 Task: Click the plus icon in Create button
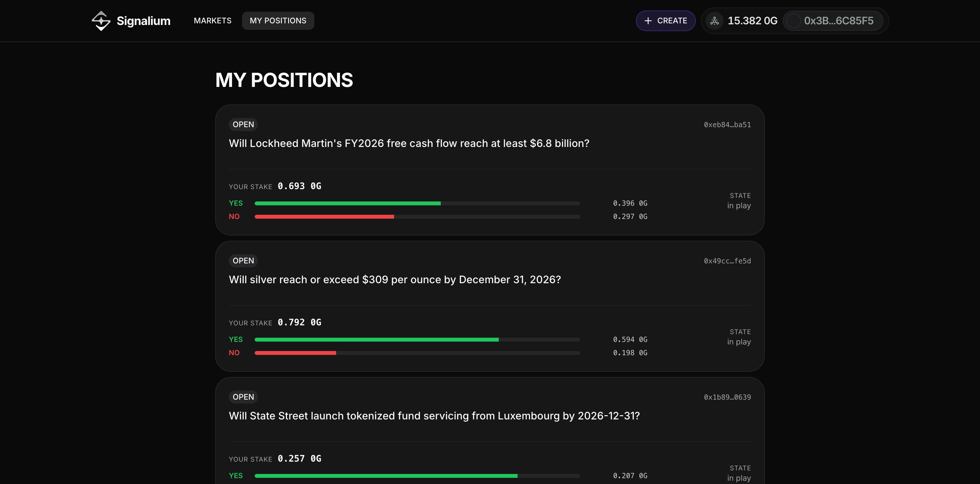[x=648, y=20]
